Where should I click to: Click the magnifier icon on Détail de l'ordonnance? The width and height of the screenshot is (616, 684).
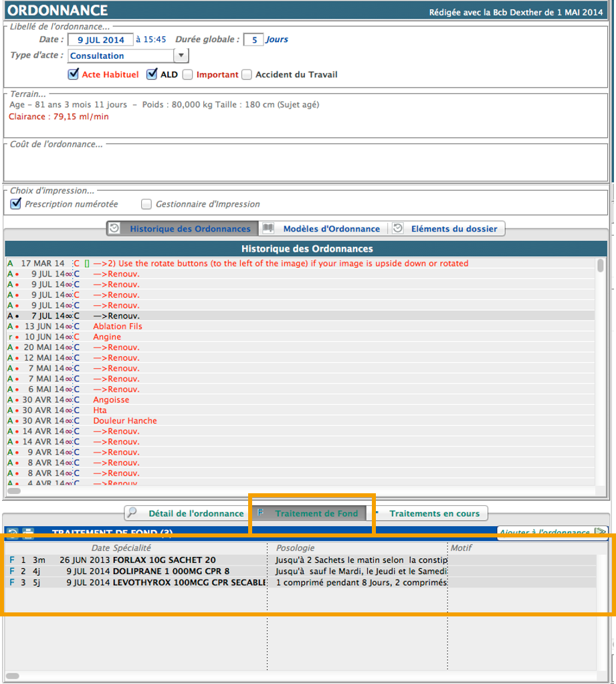click(x=132, y=513)
